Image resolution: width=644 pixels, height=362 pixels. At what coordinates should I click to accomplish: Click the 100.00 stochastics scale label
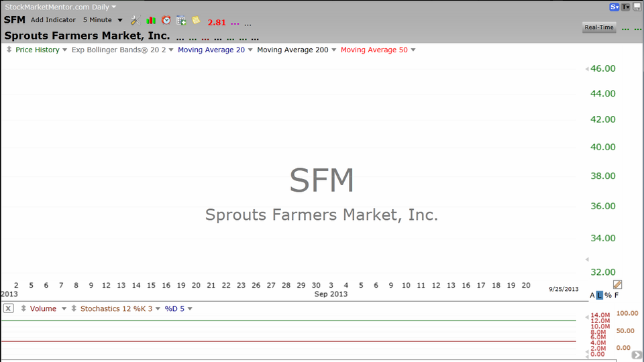coord(627,313)
